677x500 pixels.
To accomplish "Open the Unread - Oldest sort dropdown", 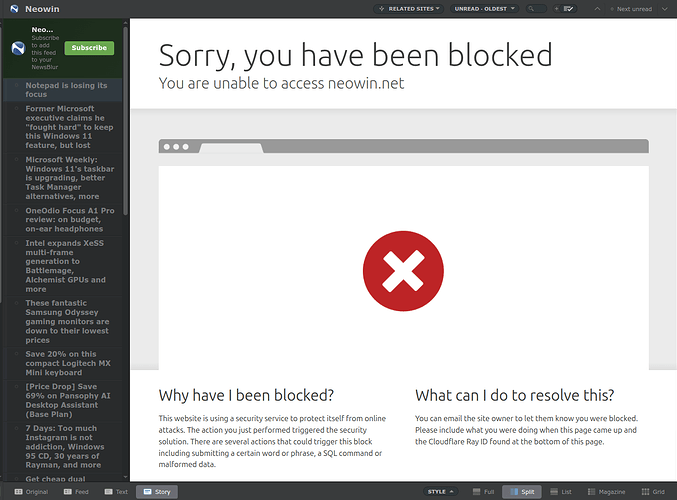I will (484, 9).
